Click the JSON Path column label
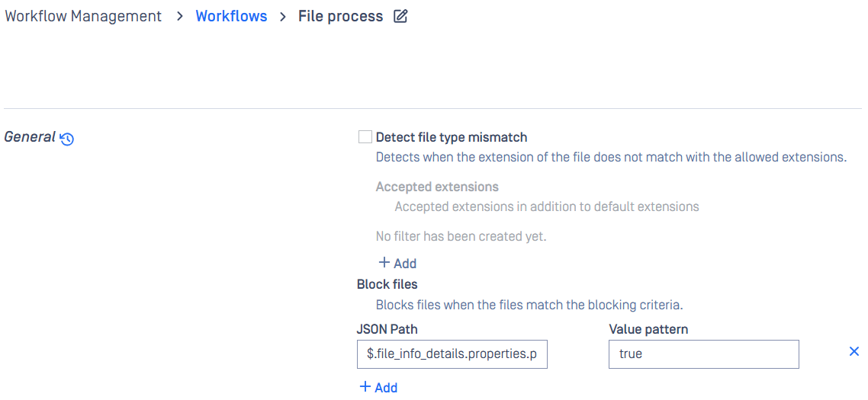 tap(387, 329)
